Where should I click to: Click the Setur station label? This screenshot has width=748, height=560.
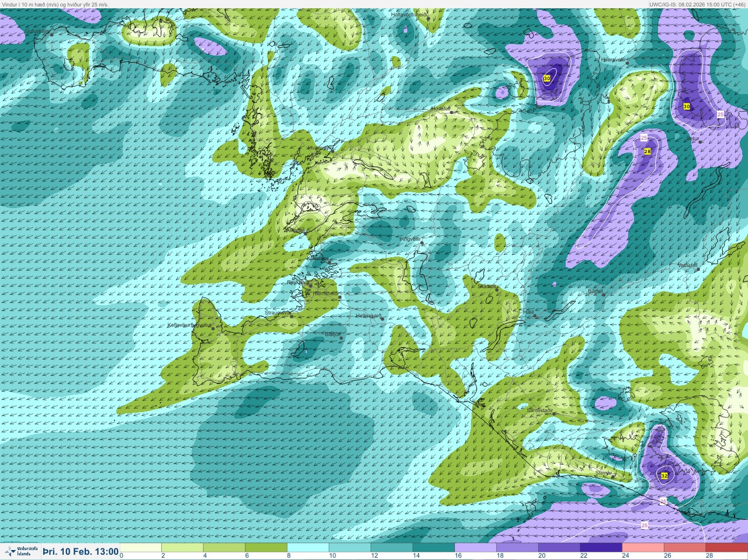coord(693,139)
